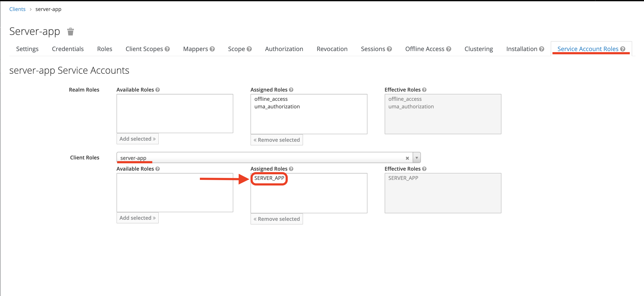Viewport: 644px width, 296px height.
Task: Select SERVER_APP in client Assigned Roles
Action: pos(269,178)
